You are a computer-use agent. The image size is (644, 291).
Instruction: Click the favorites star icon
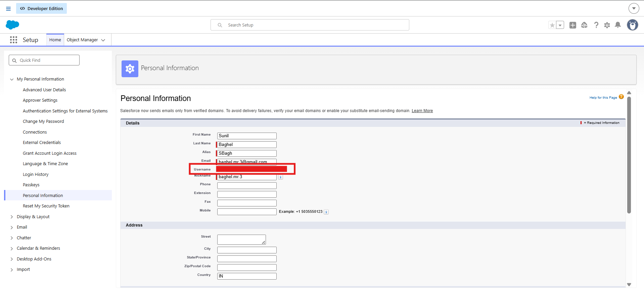[552, 25]
